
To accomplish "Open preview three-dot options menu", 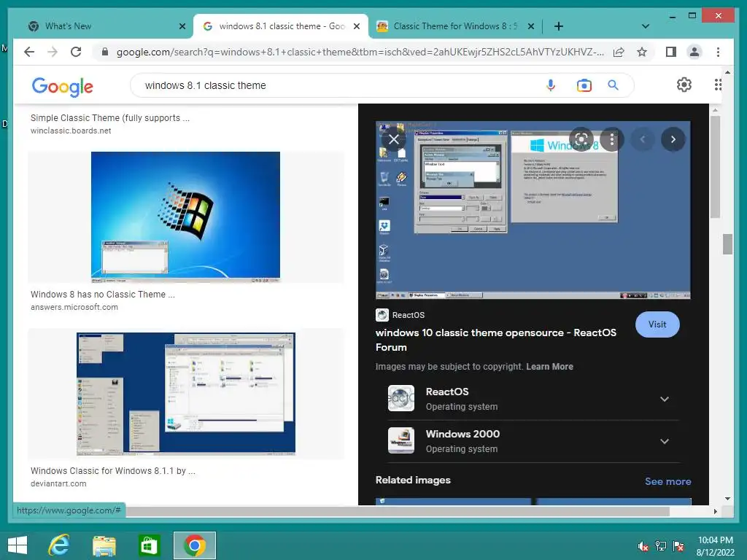I will [612, 139].
